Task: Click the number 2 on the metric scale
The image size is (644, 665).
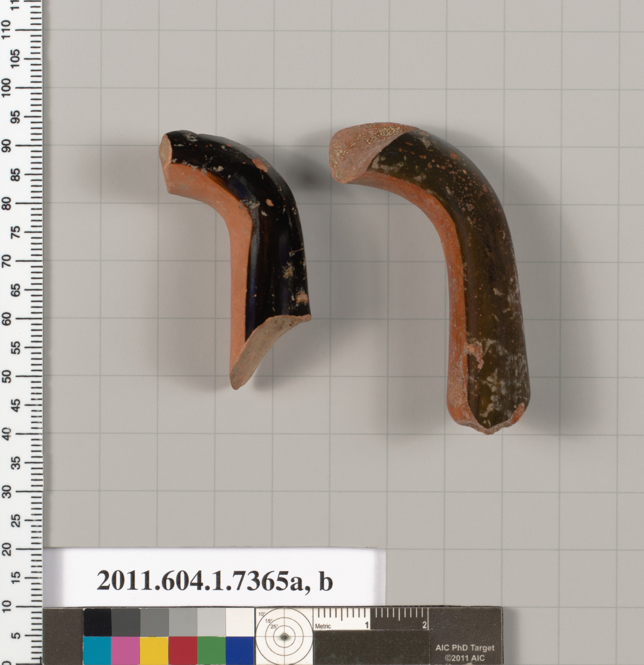Action: (425, 625)
